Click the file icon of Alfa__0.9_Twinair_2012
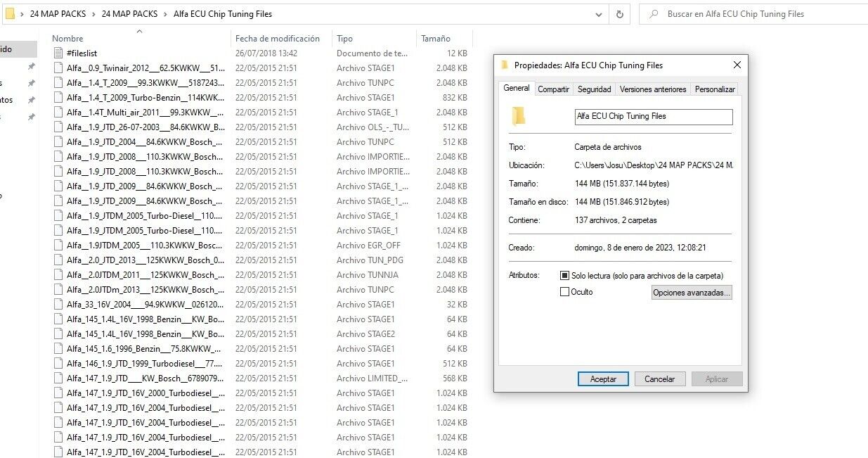Screen dimensions: 868x458 [59, 68]
